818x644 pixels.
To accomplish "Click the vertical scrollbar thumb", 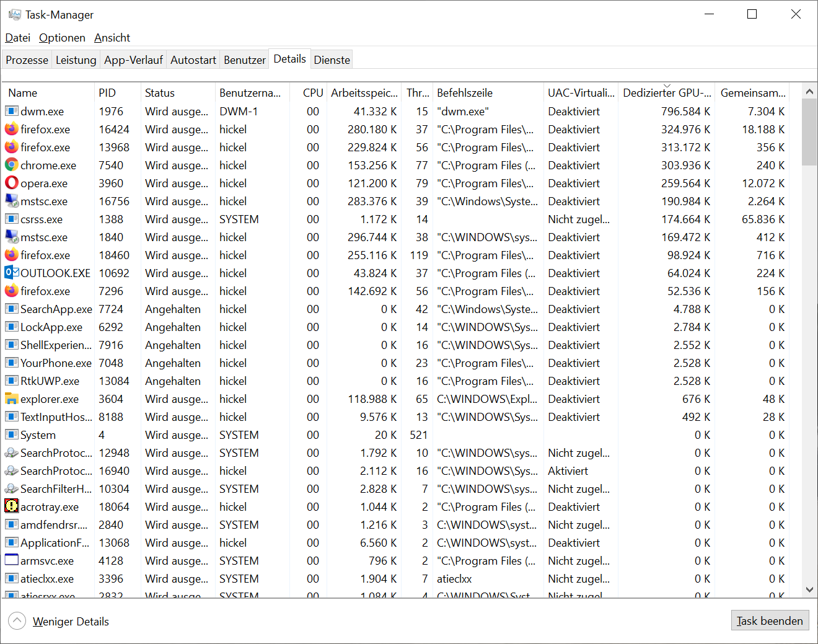I will 809,132.
